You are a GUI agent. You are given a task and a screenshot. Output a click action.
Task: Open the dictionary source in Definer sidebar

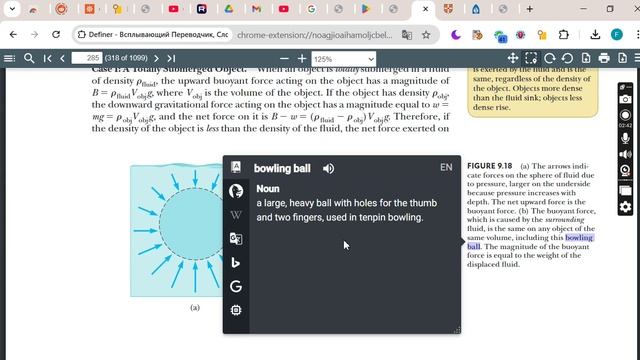236,167
